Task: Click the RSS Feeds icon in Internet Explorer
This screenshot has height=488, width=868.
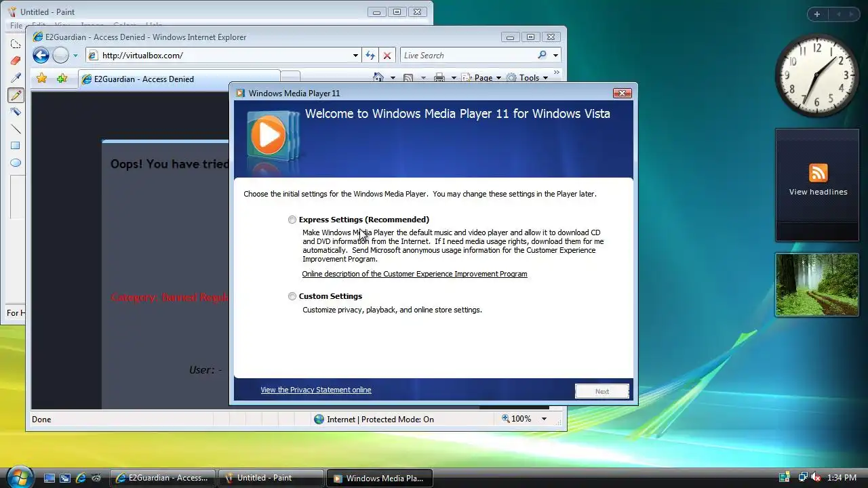Action: (408, 78)
